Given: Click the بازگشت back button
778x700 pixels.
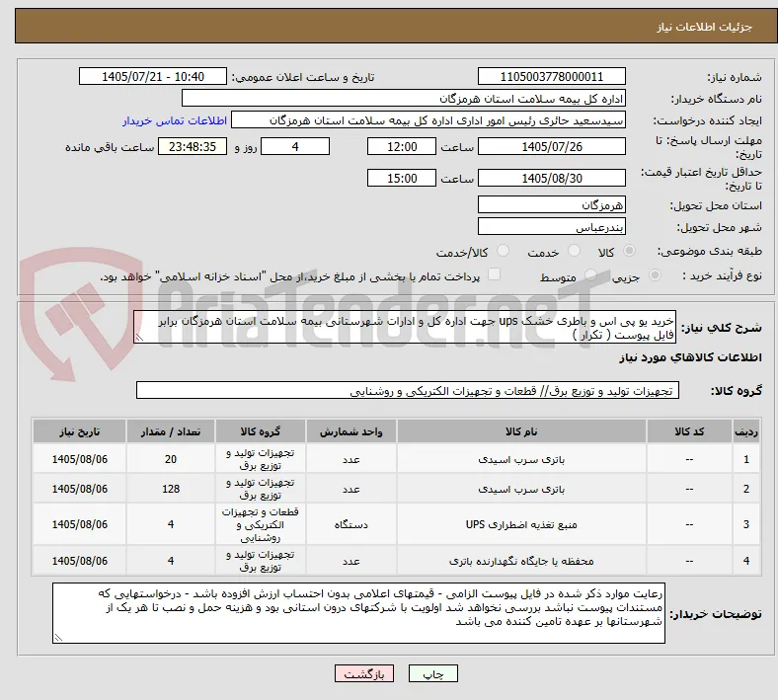Looking at the screenshot, I should [364, 673].
